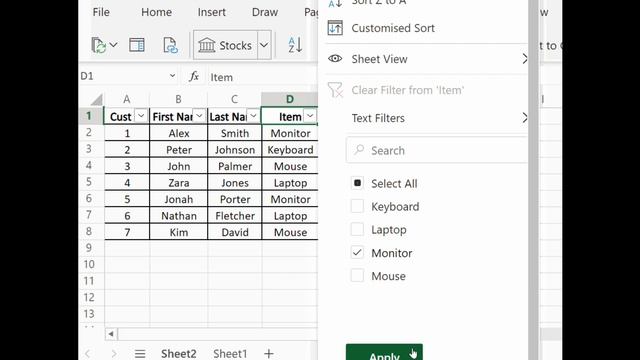Click the search magnifier icon

pyautogui.click(x=359, y=150)
